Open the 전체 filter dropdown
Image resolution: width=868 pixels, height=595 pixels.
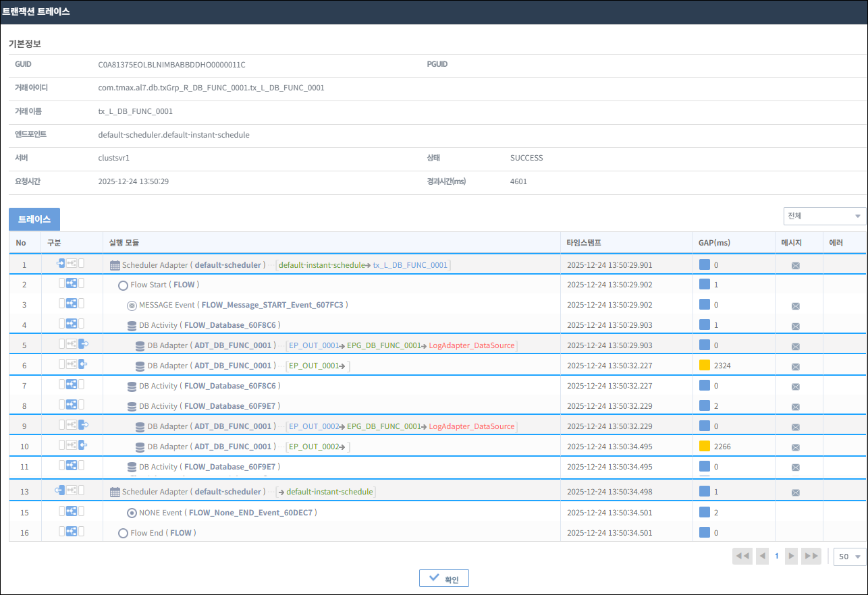pyautogui.click(x=824, y=216)
